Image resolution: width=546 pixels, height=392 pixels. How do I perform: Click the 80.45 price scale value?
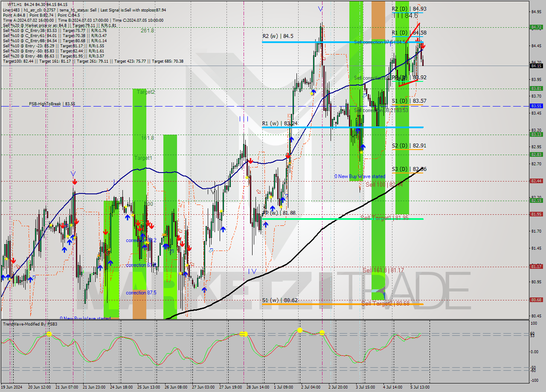[x=536, y=316]
